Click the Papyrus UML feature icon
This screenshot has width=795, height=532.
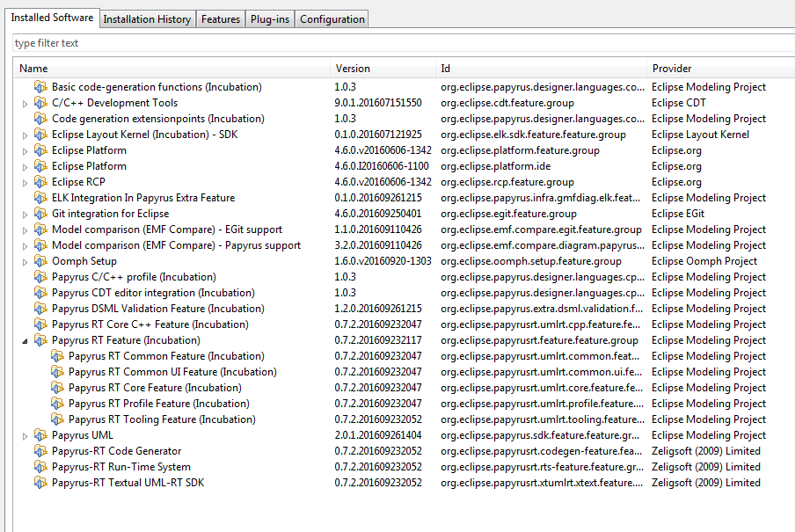pos(40,435)
